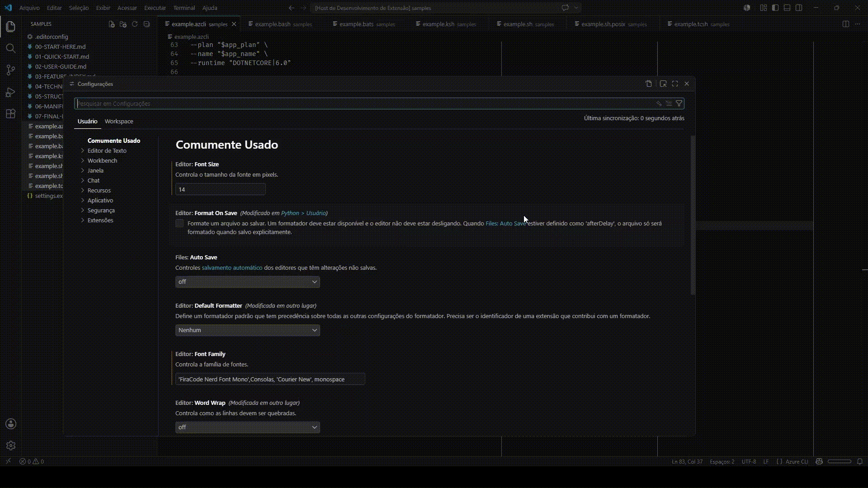Show errors and warnings count
The image size is (868, 488).
[32, 461]
